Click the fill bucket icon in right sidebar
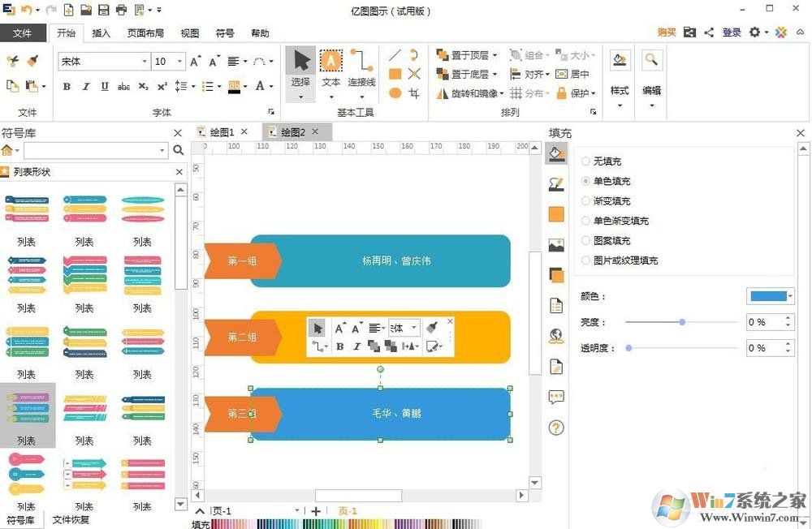 click(556, 153)
